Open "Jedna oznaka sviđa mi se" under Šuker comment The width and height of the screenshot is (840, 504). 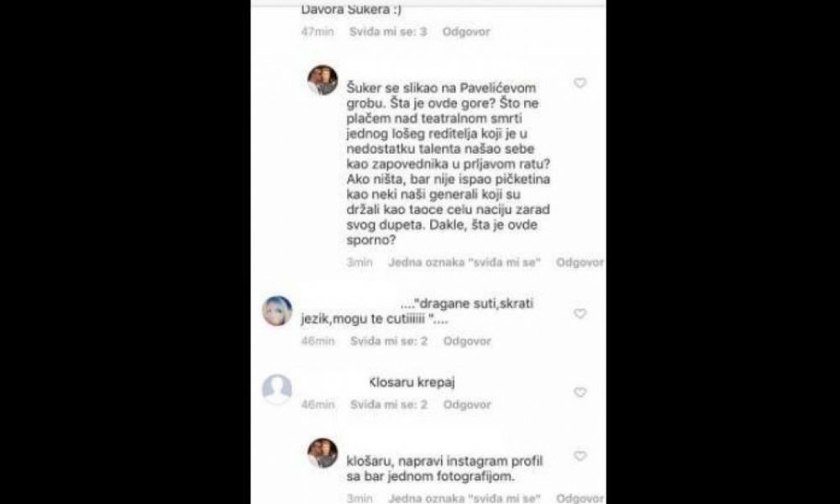pos(465,262)
